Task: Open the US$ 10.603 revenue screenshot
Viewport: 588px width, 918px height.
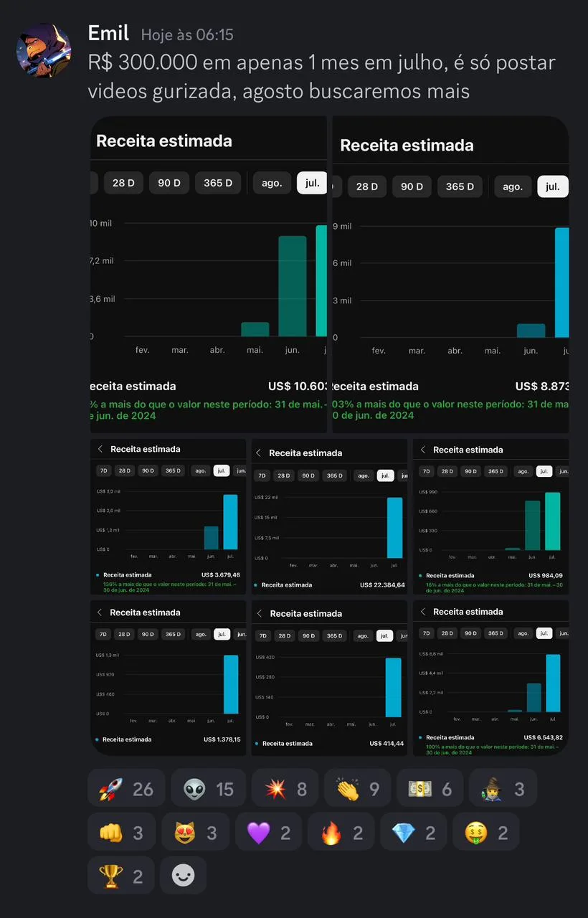Action: [x=209, y=275]
